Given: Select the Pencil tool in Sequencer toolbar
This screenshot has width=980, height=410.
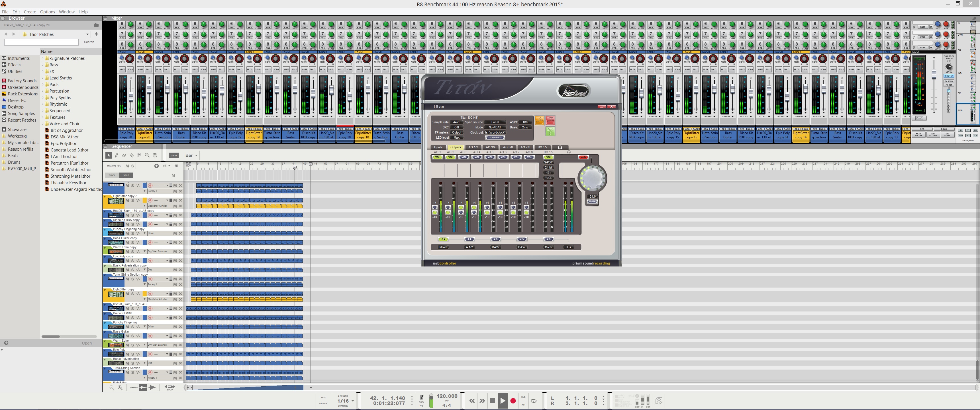Looking at the screenshot, I should pyautogui.click(x=117, y=155).
